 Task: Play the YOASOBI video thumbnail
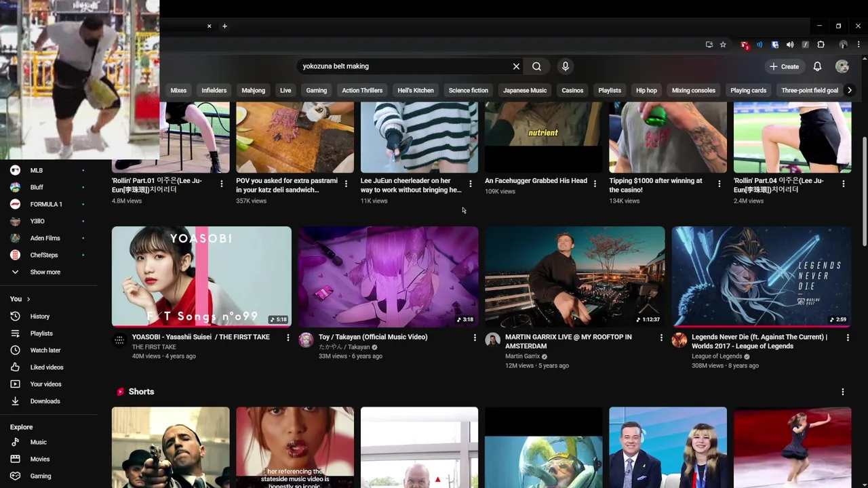(x=201, y=277)
